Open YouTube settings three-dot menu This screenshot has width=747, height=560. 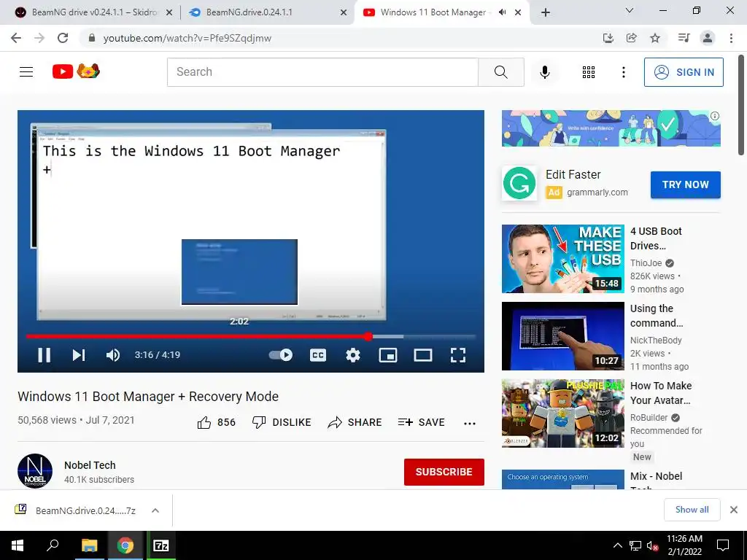623,72
